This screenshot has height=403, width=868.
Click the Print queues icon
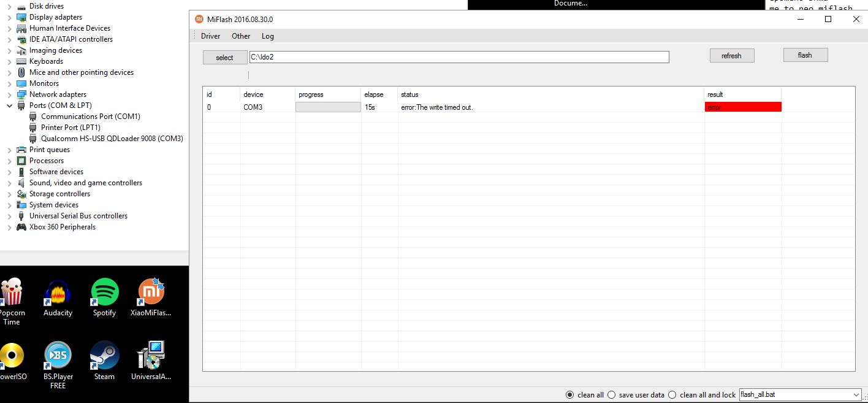tap(21, 150)
